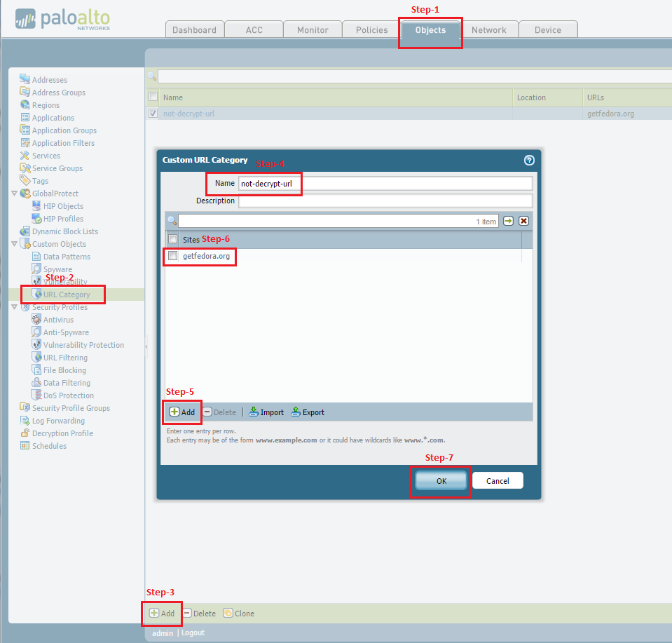Click the getfedora.org cell in URLs column

610,114
